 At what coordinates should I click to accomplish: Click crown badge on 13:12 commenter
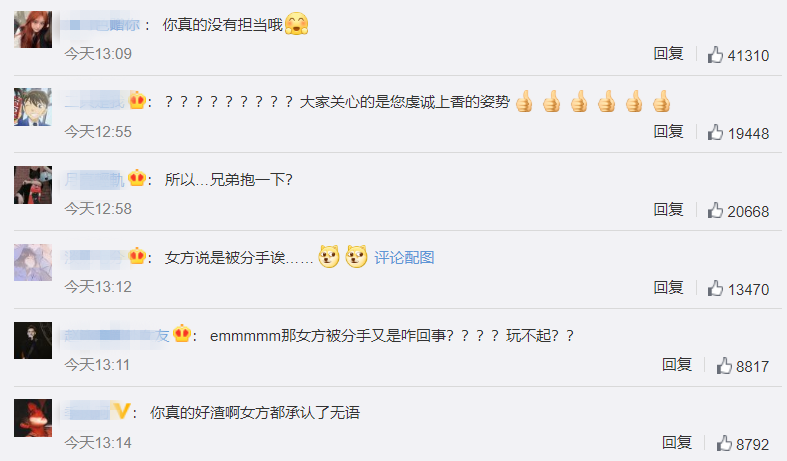point(137,256)
